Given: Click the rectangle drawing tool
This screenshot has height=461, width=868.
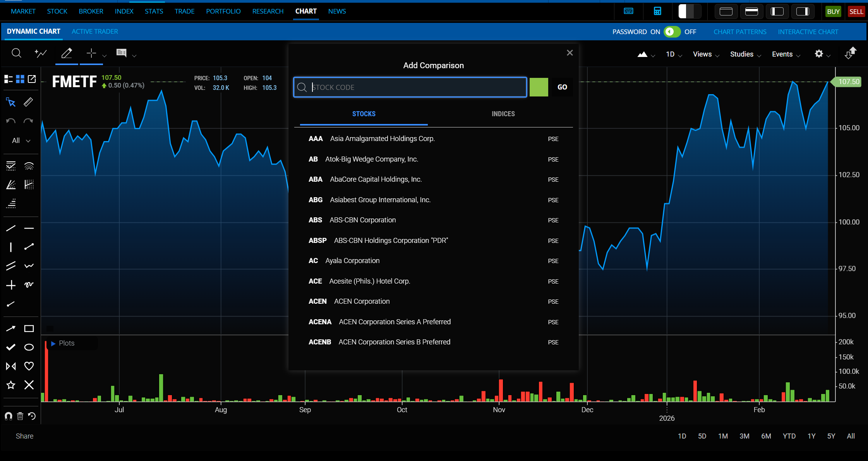Looking at the screenshot, I should tap(29, 329).
